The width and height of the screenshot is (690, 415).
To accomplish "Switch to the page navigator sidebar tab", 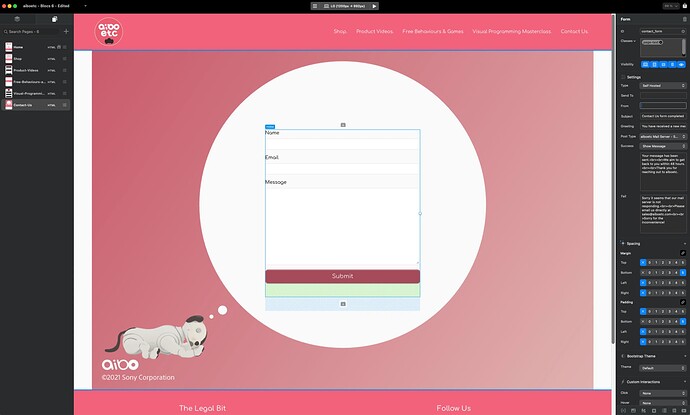I will [x=54, y=19].
